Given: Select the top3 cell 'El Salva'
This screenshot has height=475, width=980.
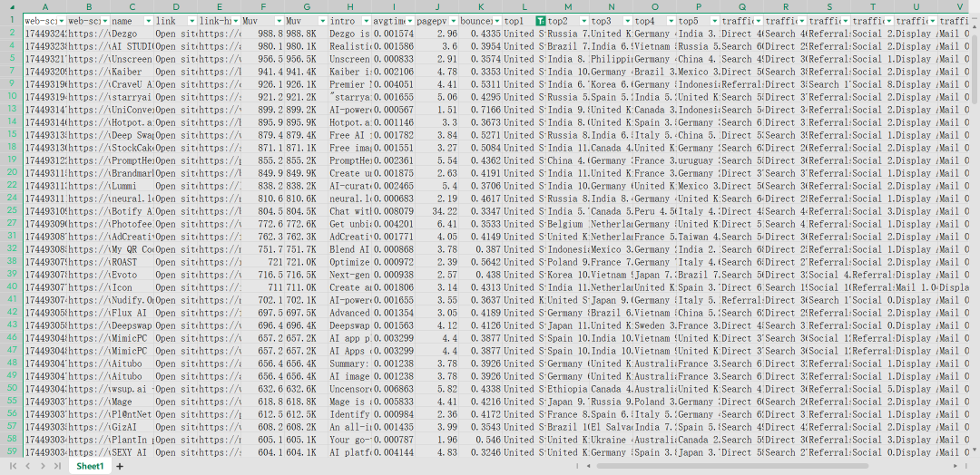Looking at the screenshot, I should click(612, 427).
